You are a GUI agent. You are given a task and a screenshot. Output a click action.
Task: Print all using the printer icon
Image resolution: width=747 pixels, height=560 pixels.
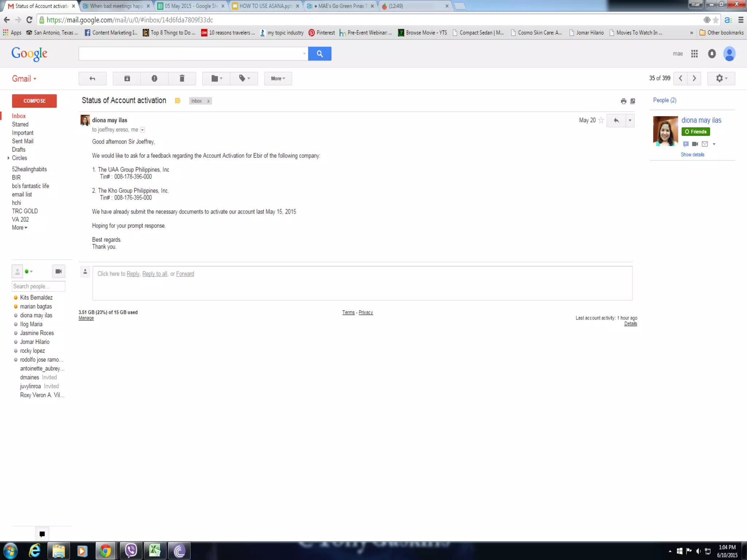pyautogui.click(x=623, y=101)
